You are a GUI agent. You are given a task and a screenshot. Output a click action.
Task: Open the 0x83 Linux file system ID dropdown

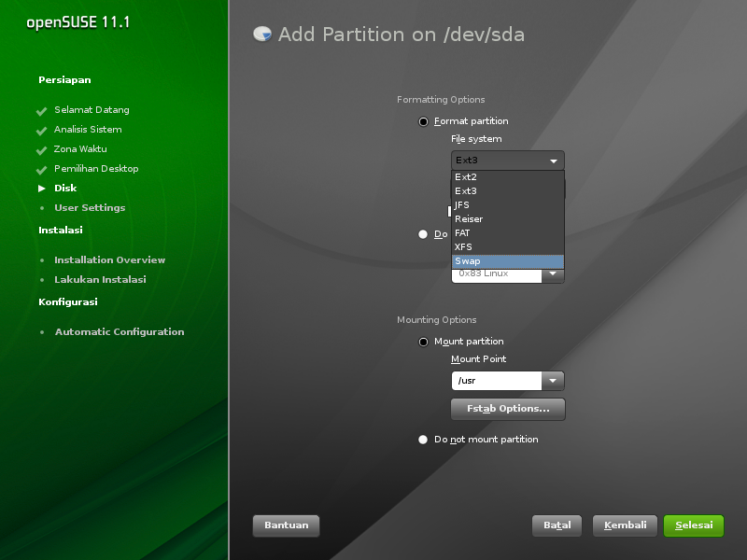coord(553,274)
